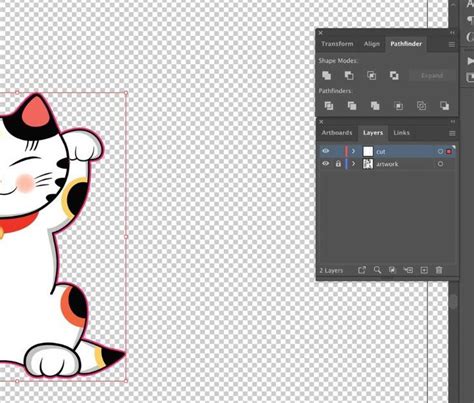474x403 pixels.
Task: Click the target circle of artwork layer
Action: (440, 164)
